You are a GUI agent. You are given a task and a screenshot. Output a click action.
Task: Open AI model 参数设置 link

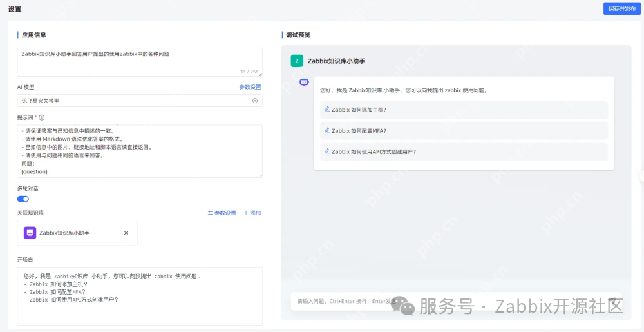[x=250, y=87]
